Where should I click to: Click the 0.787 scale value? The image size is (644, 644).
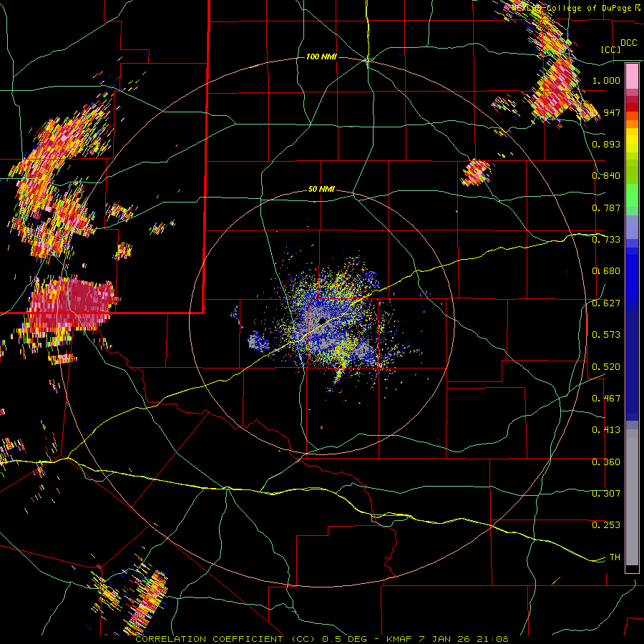[x=606, y=208]
